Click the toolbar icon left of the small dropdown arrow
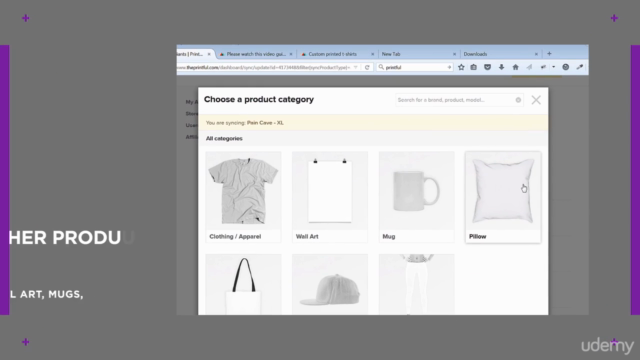640x360 pixels. (543, 67)
